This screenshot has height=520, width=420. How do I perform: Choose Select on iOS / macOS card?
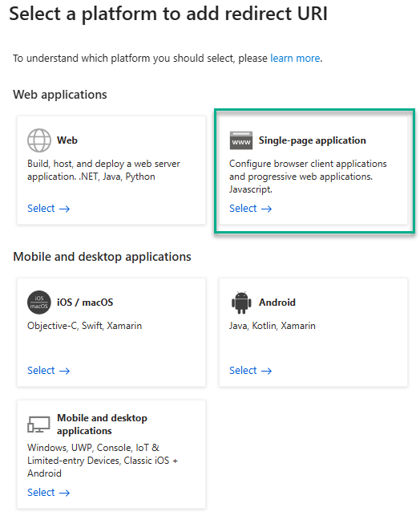pos(48,370)
